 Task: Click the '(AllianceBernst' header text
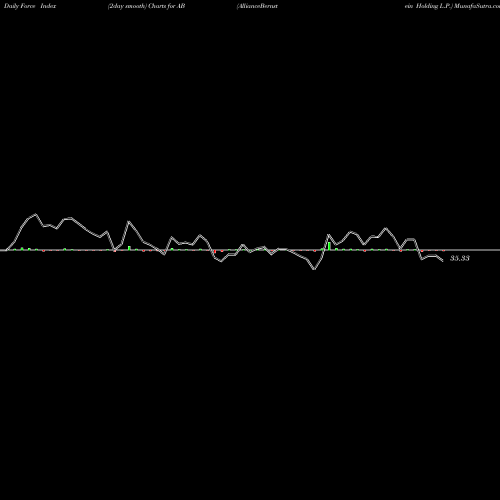coord(257,6)
